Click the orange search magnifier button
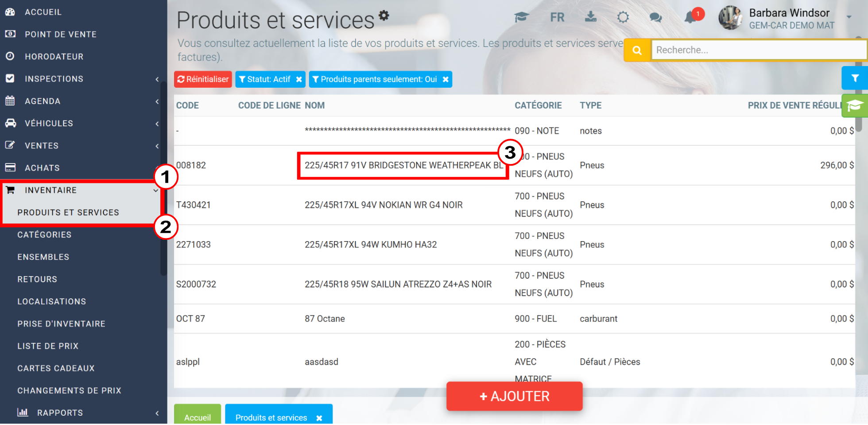Image resolution: width=868 pixels, height=425 pixels. (637, 50)
